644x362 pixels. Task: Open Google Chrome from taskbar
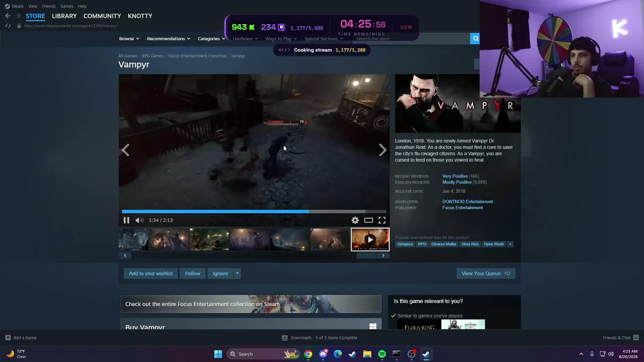click(x=308, y=354)
